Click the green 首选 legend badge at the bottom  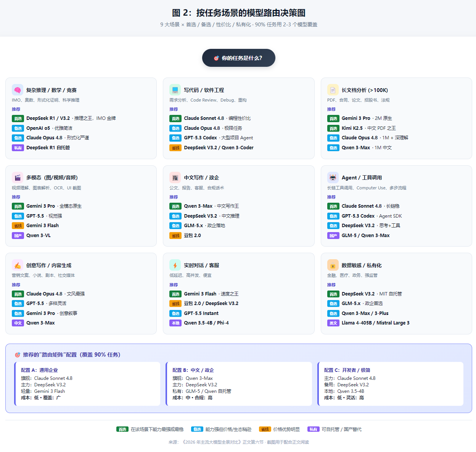pos(122,429)
